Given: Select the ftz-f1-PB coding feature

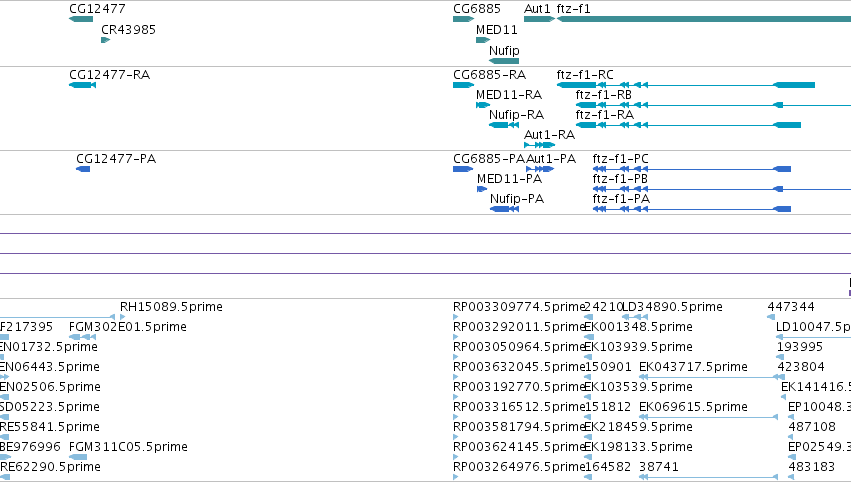Looking at the screenshot, I should coord(722,189).
